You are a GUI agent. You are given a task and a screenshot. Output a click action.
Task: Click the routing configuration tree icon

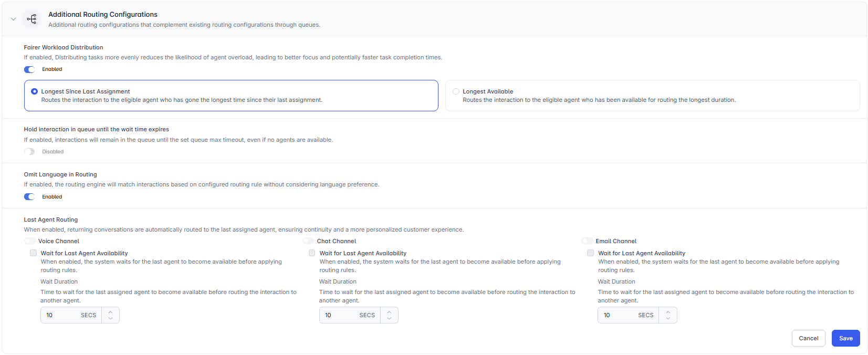(32, 19)
